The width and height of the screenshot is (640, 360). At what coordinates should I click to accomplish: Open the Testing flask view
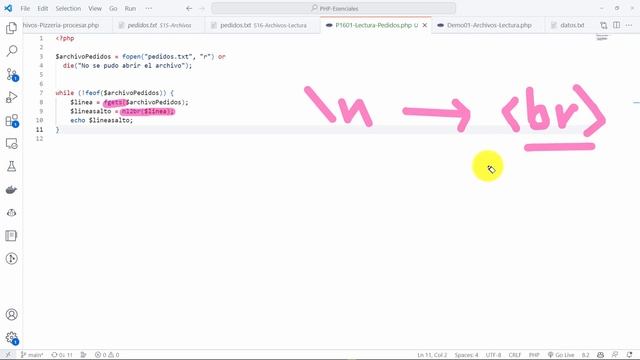tap(11, 167)
